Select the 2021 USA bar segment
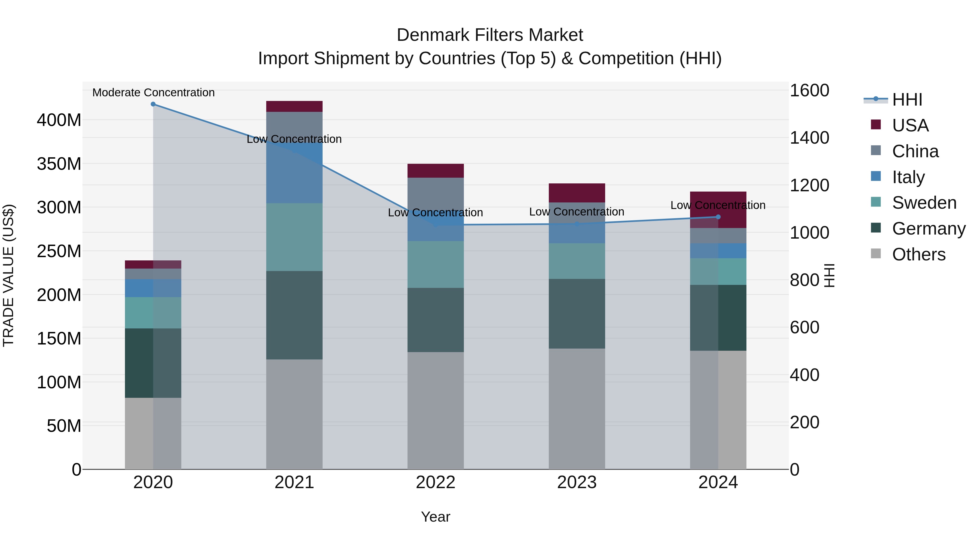The width and height of the screenshot is (980, 551). (x=295, y=106)
